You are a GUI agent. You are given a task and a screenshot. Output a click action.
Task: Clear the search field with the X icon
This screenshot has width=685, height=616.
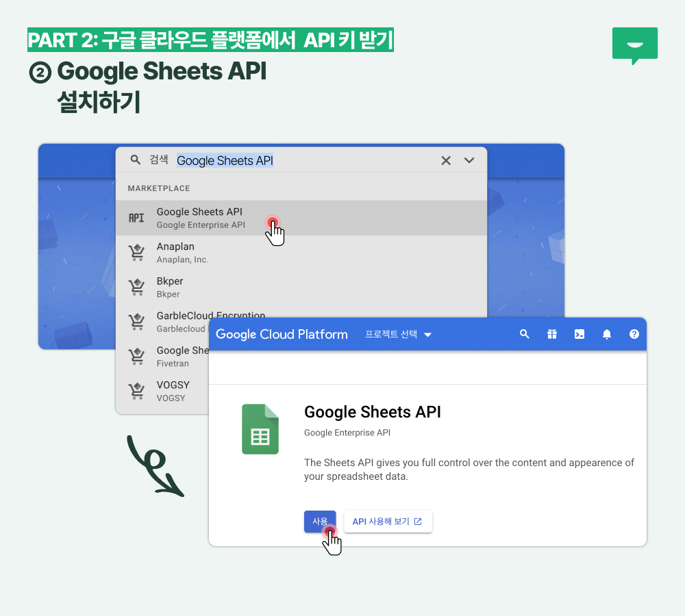pos(446,161)
